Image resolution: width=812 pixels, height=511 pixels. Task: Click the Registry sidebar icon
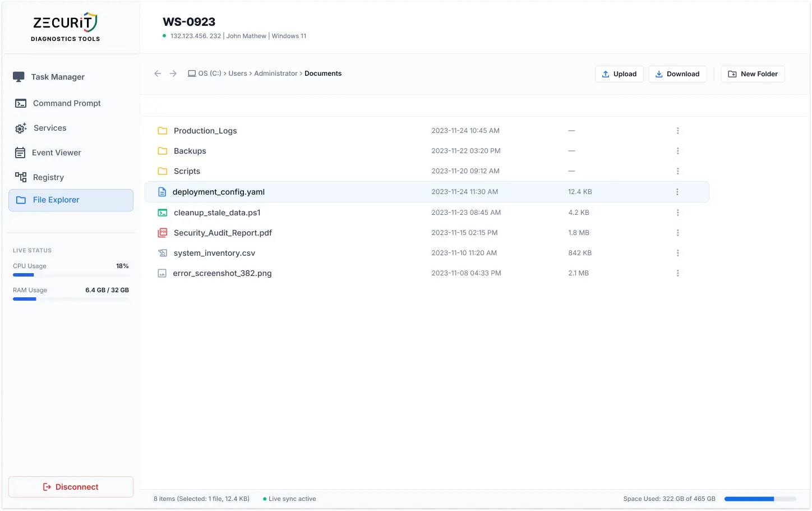pyautogui.click(x=20, y=177)
